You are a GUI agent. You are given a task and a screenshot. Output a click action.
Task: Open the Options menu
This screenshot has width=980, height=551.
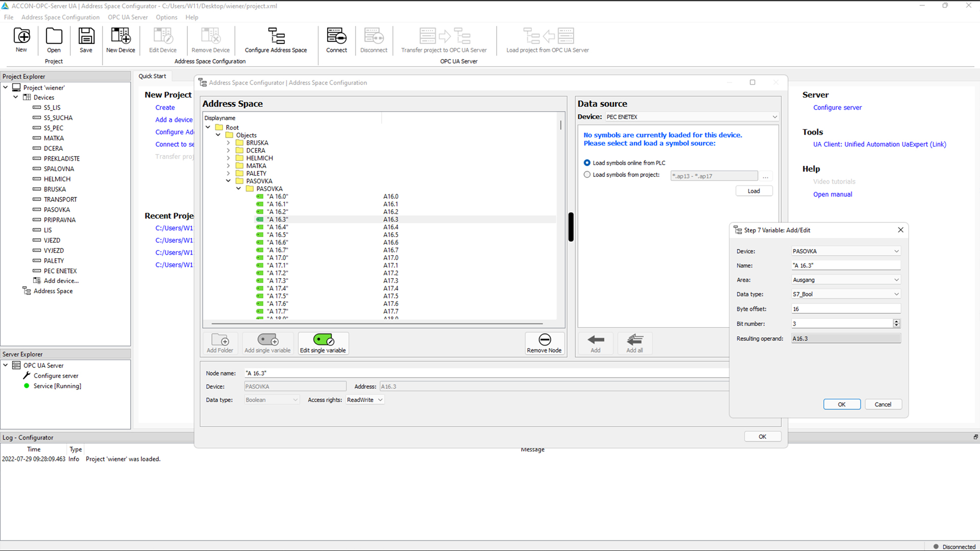tap(166, 17)
